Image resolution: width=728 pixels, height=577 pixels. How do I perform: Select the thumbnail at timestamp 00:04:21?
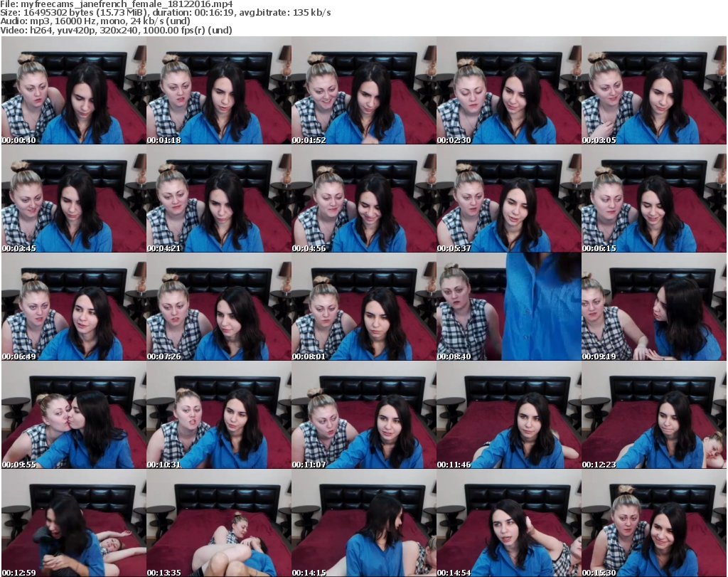pos(219,198)
